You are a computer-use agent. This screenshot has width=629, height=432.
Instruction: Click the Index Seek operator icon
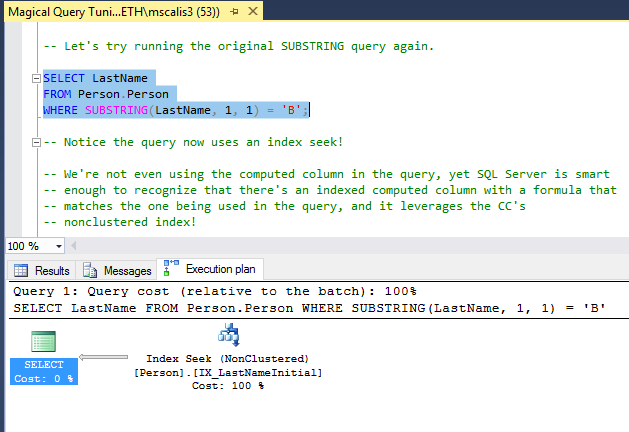(227, 338)
